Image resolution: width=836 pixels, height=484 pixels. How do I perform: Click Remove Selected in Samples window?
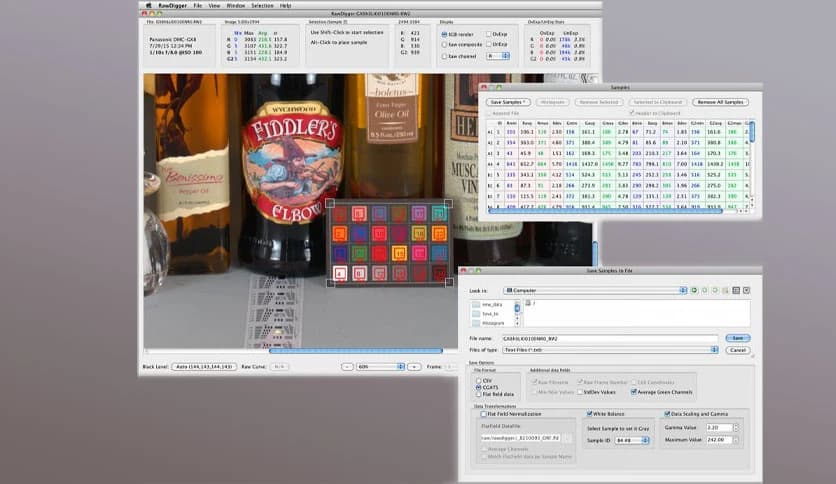[599, 102]
